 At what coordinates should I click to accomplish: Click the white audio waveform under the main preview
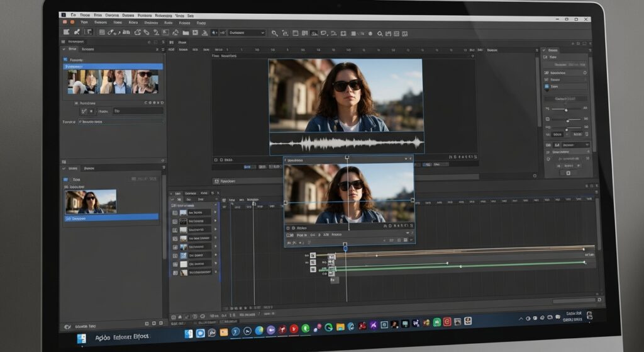point(347,143)
